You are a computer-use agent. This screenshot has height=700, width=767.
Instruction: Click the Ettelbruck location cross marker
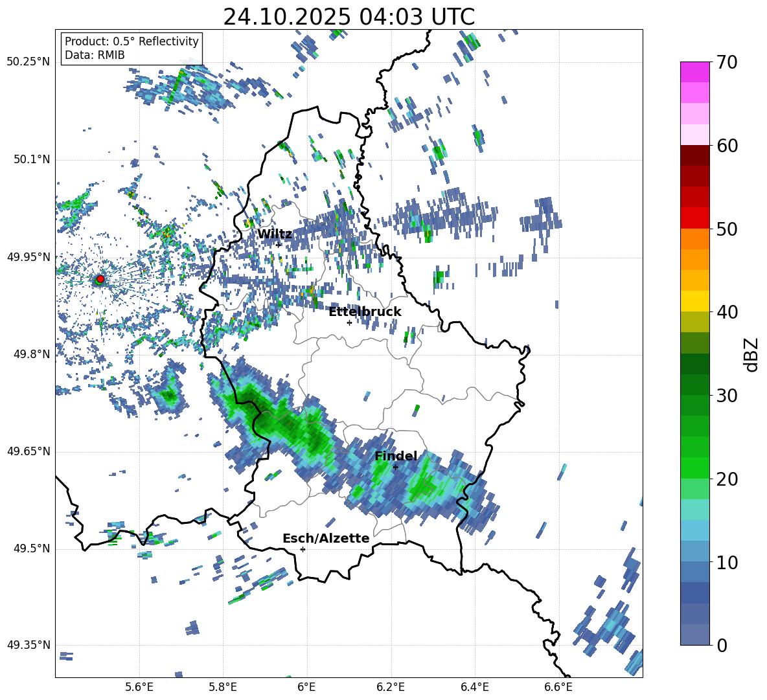point(349,322)
